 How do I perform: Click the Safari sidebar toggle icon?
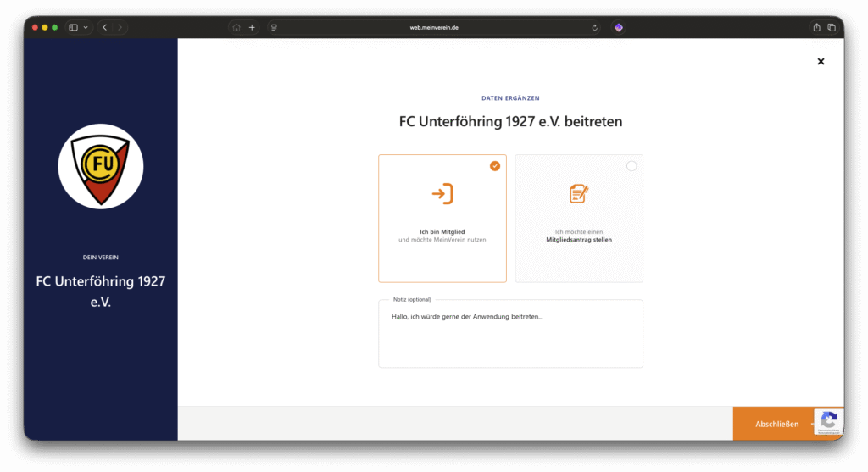point(73,27)
